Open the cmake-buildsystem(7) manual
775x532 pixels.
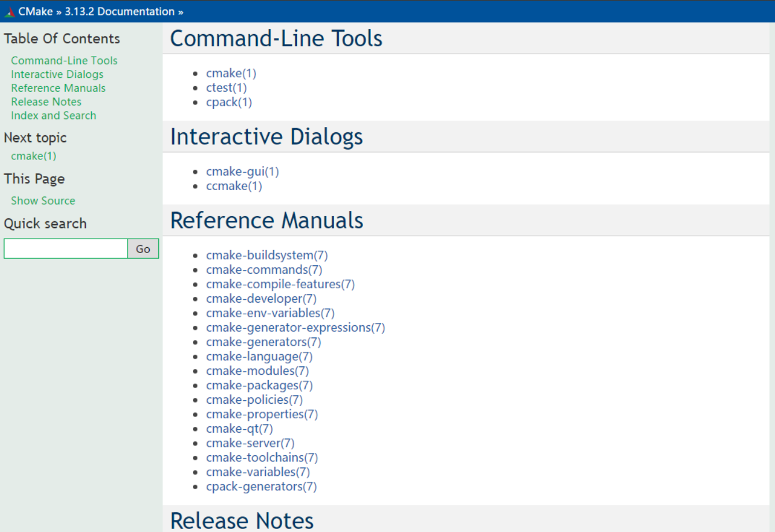click(x=266, y=255)
